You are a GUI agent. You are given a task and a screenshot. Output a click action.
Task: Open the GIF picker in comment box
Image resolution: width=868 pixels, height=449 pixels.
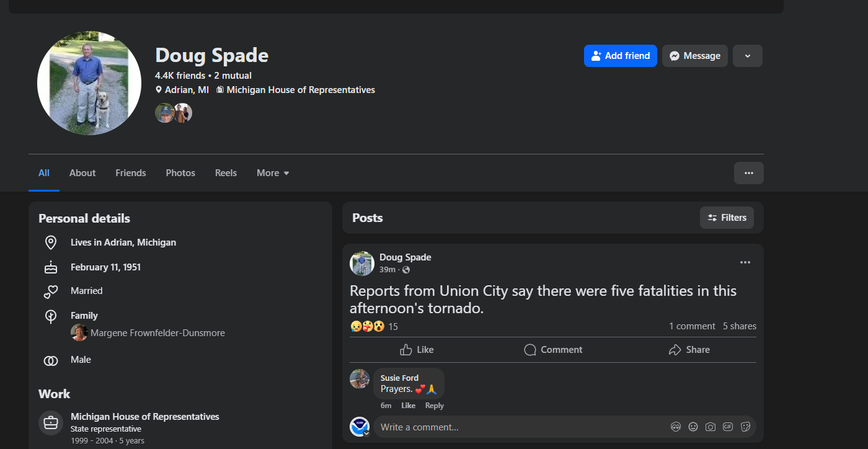point(728,427)
